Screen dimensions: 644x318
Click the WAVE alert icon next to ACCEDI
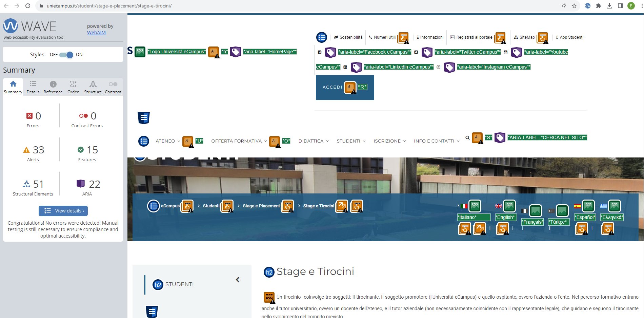tap(350, 88)
